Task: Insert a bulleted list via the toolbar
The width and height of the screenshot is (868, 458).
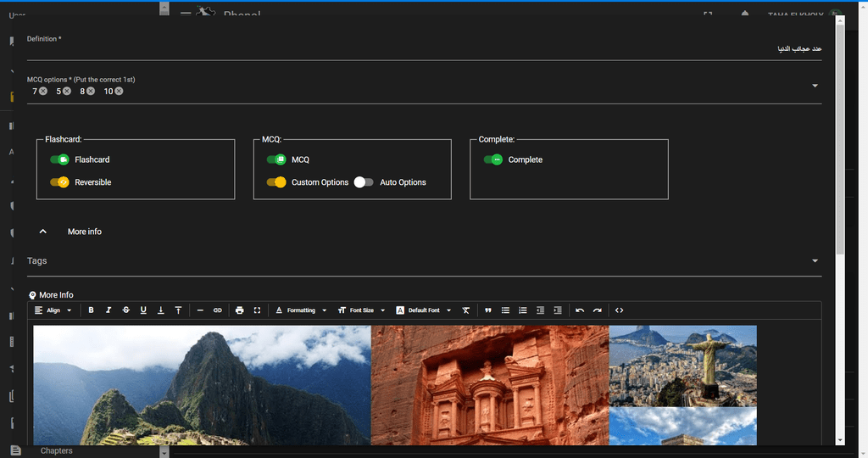Action: coord(505,310)
